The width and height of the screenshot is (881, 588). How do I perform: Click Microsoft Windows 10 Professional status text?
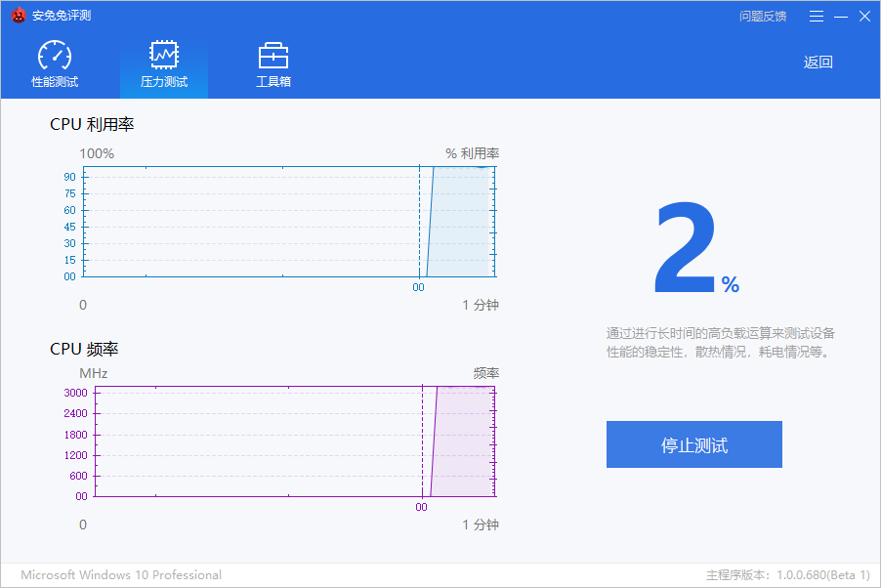121,575
